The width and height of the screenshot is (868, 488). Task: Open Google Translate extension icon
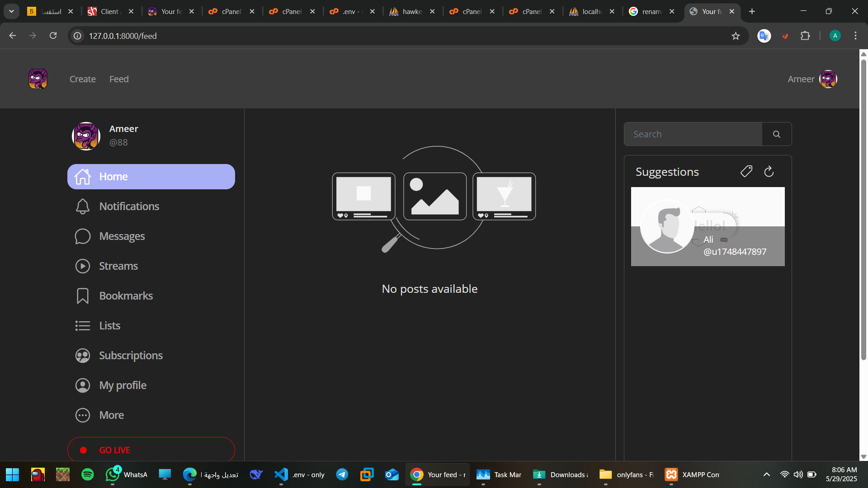(x=764, y=36)
